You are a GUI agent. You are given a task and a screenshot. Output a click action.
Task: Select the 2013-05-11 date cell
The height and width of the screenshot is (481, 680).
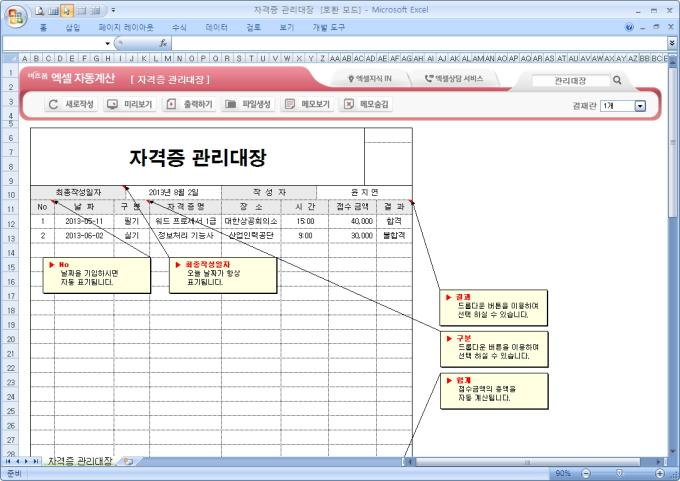point(84,221)
